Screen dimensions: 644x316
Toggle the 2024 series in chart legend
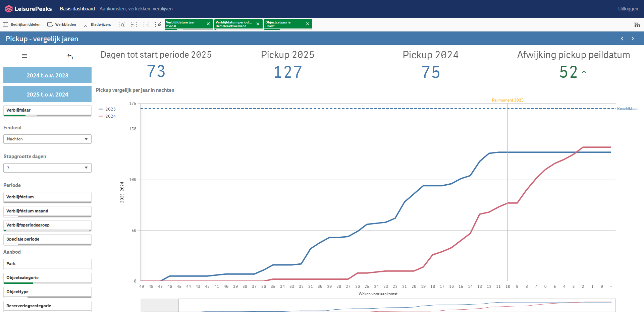(107, 116)
